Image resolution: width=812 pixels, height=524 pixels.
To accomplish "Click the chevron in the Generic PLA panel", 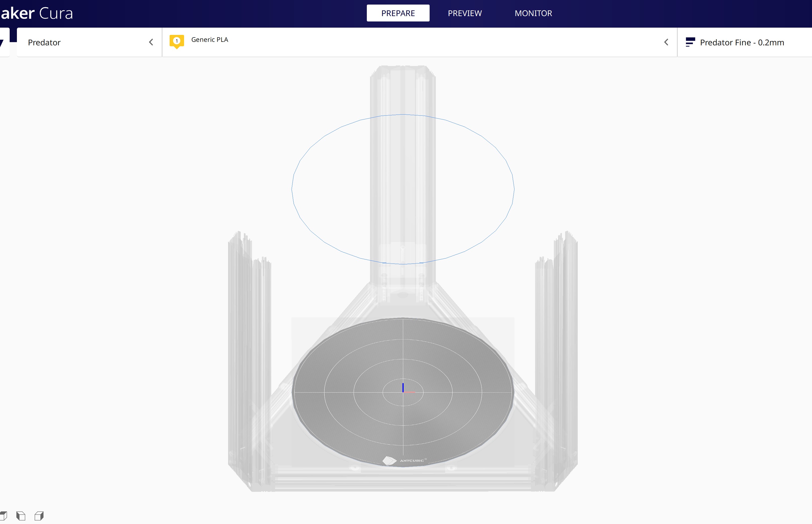I will 666,42.
